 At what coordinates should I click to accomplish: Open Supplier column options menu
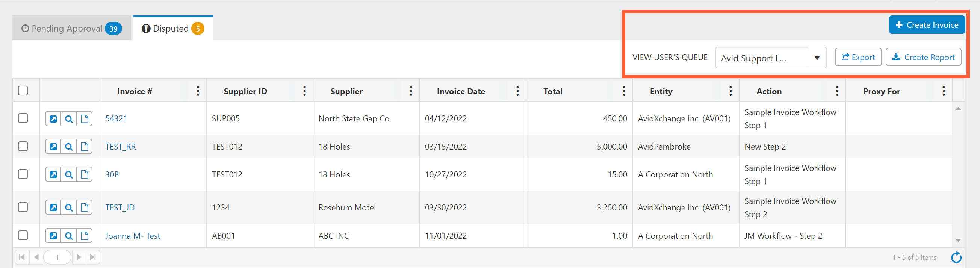[x=411, y=91]
